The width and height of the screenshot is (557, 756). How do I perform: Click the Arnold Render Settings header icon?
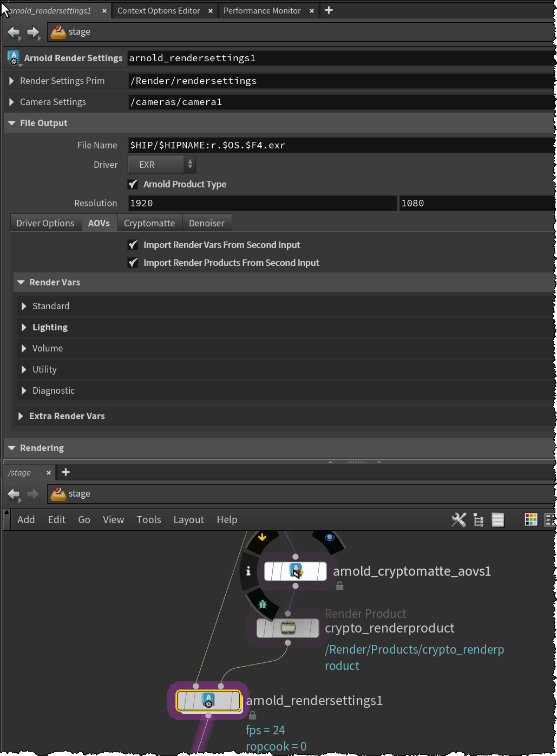coord(13,58)
